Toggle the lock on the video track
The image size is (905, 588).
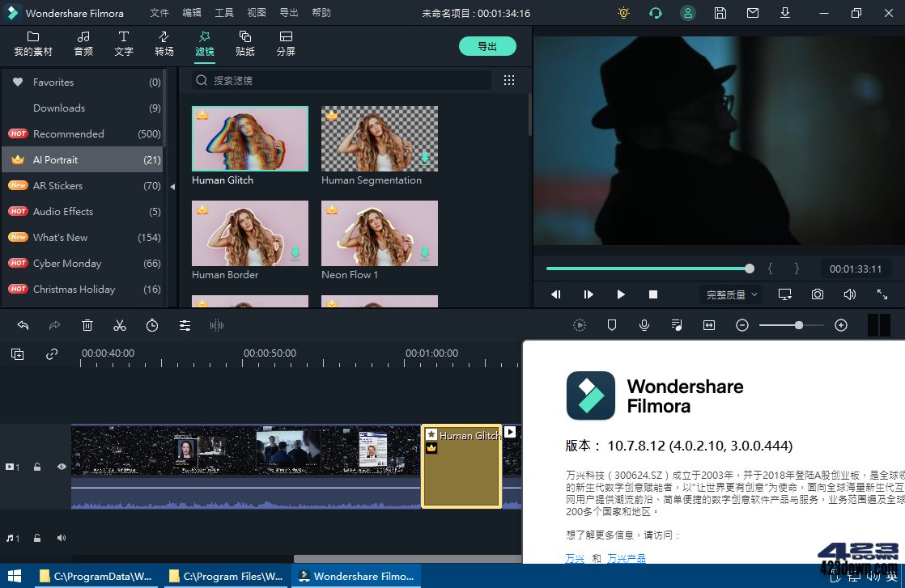coord(37,467)
